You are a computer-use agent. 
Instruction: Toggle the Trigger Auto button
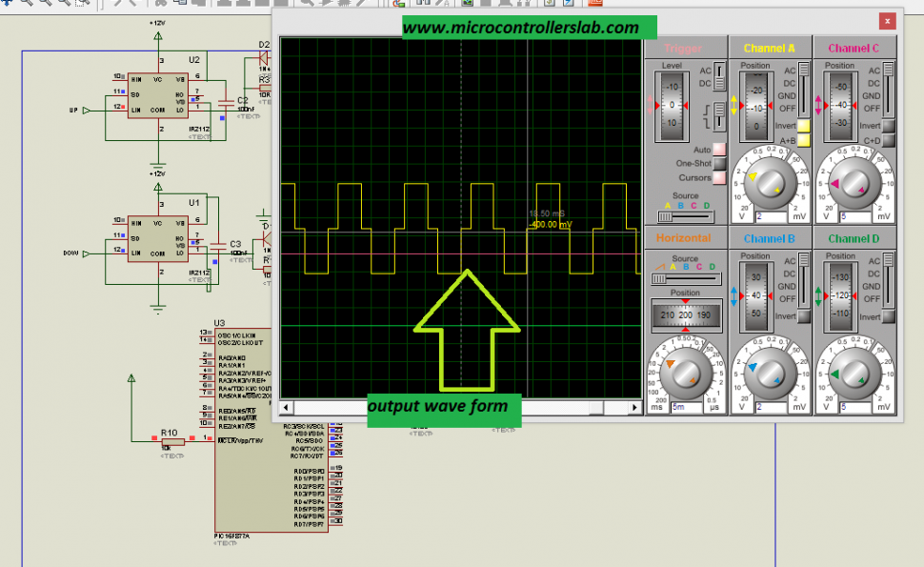(719, 149)
